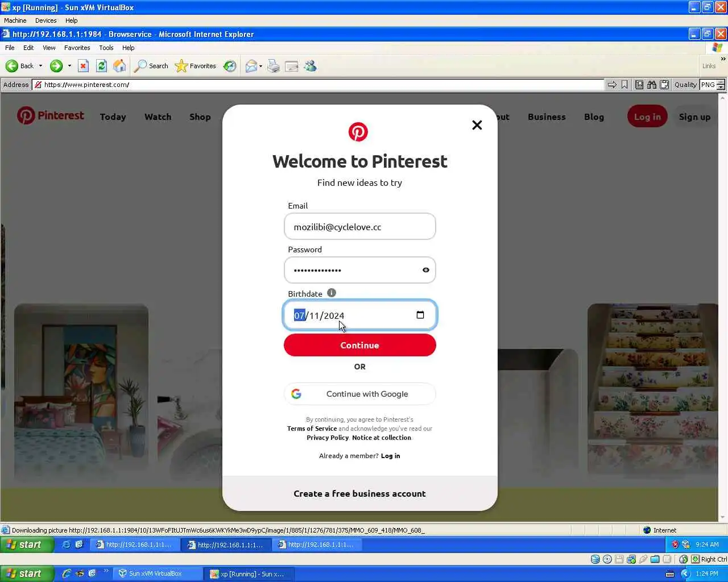Click the clipboard icon near Quality

[664, 85]
